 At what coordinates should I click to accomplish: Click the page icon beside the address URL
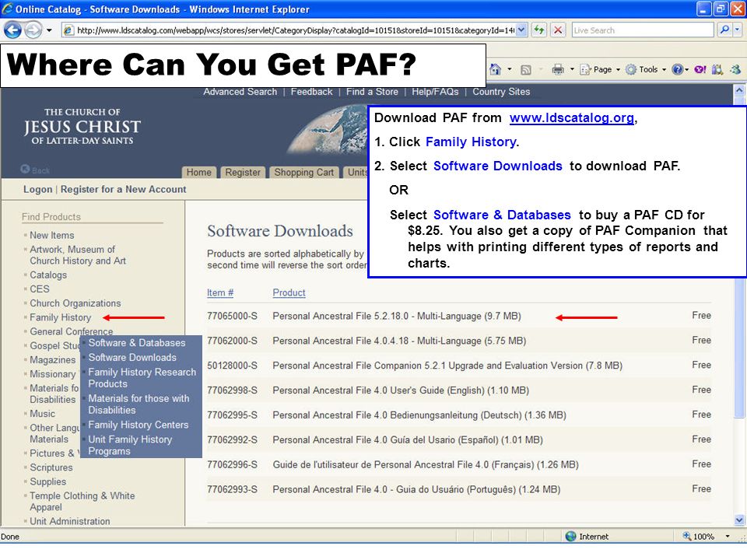68,30
